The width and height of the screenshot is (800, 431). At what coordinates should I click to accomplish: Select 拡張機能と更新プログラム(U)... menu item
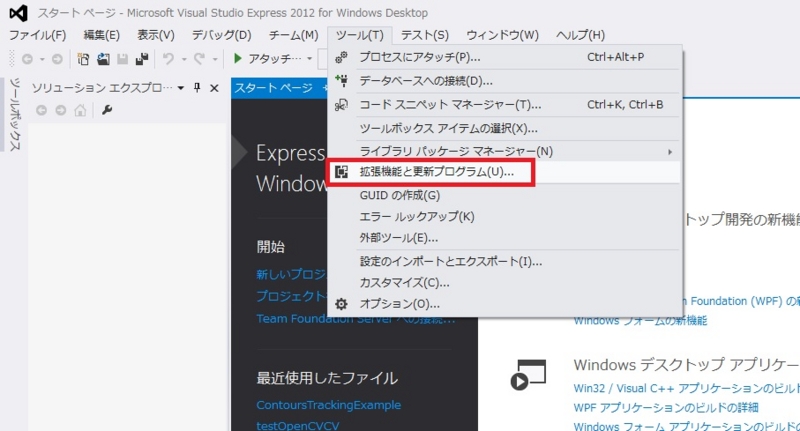tap(505, 172)
